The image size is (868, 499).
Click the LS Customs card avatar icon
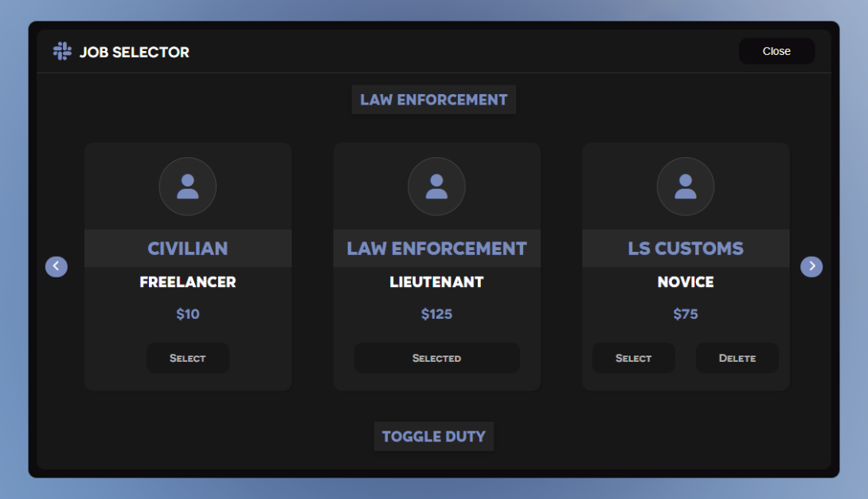tap(685, 187)
